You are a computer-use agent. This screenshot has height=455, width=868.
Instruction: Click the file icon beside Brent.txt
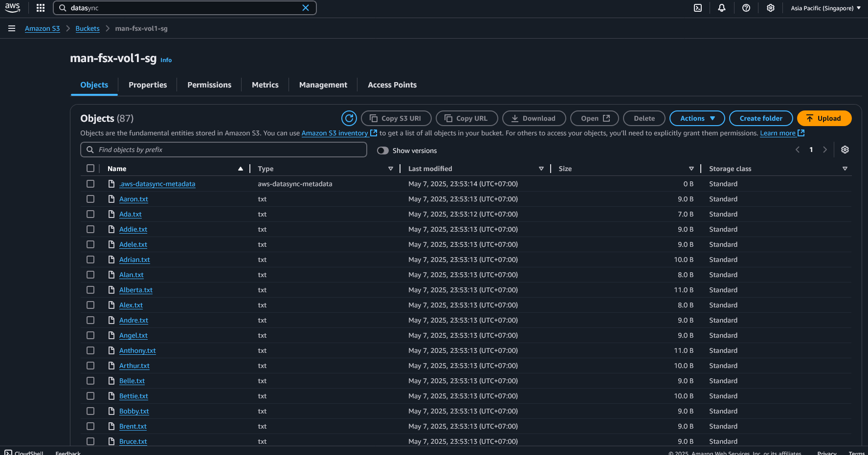111,426
